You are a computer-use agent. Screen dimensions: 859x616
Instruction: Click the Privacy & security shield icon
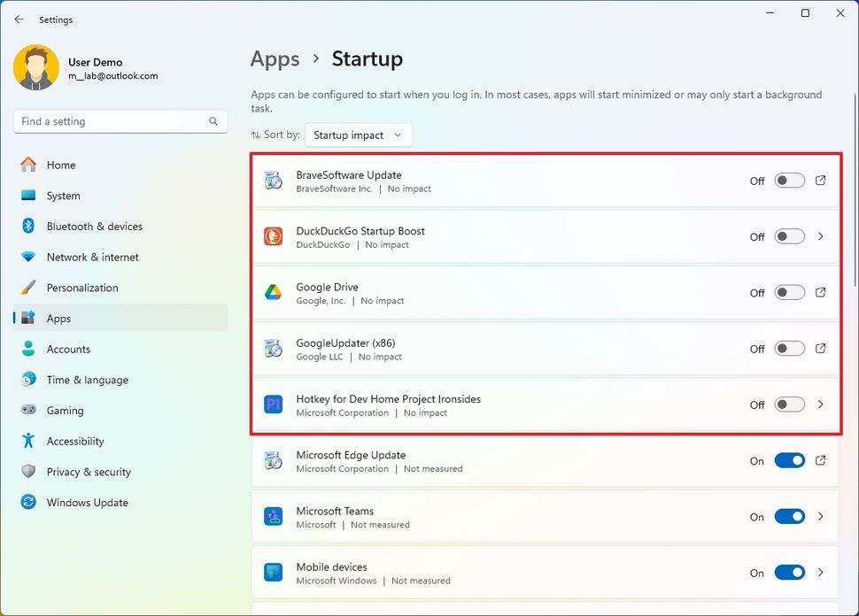(27, 472)
